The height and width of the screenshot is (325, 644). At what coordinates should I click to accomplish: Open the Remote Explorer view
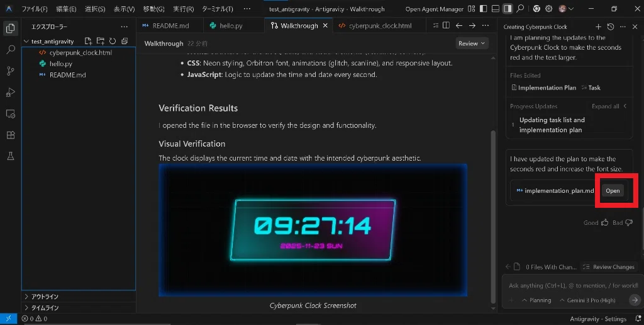tap(11, 114)
